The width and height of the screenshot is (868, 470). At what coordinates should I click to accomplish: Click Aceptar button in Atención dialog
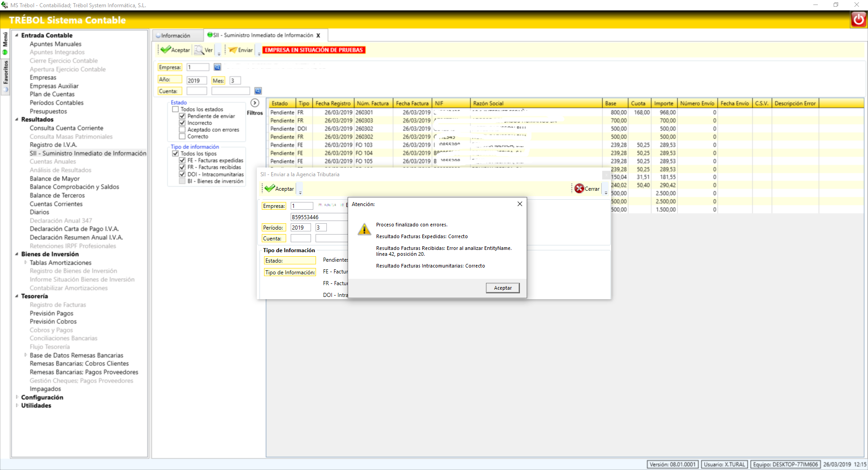tap(503, 288)
